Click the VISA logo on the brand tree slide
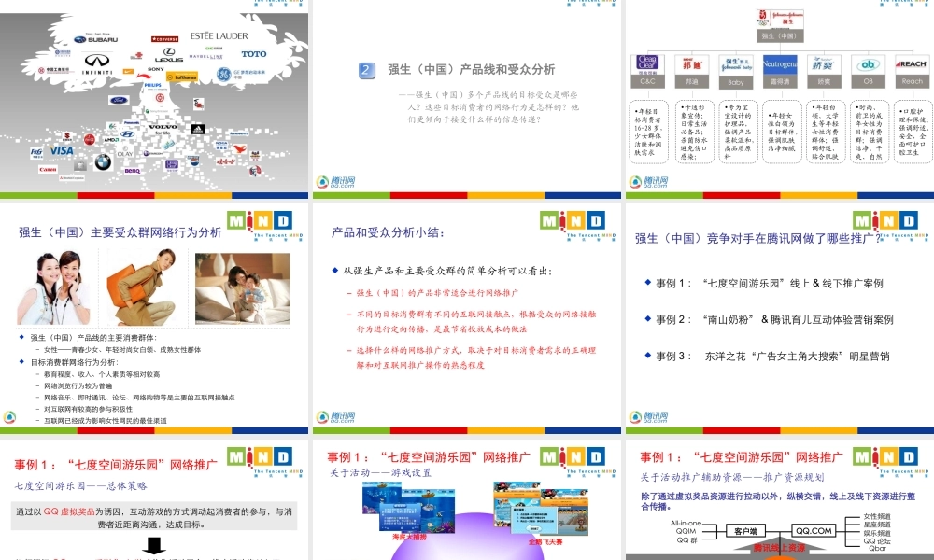Screen dimensions: 934x560 click(62, 150)
